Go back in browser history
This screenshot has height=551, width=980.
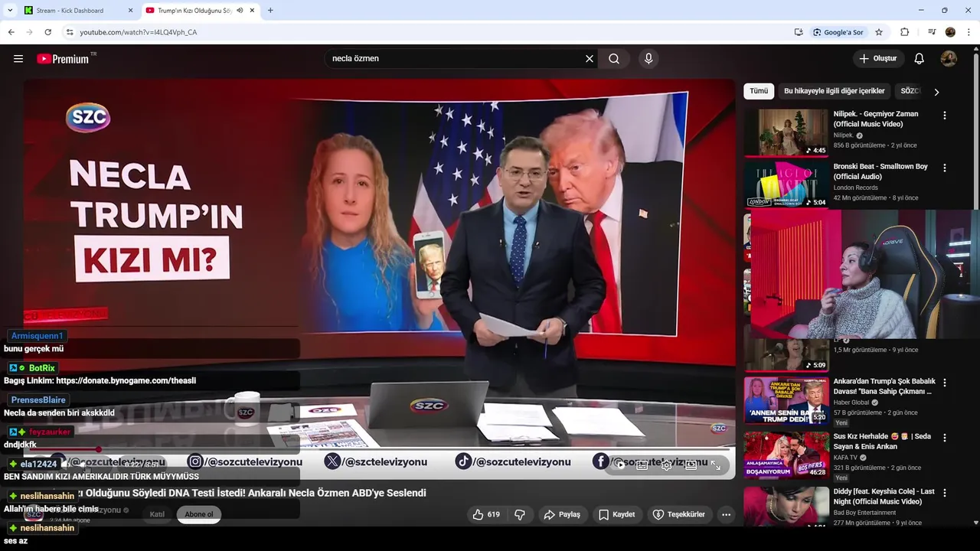11,32
